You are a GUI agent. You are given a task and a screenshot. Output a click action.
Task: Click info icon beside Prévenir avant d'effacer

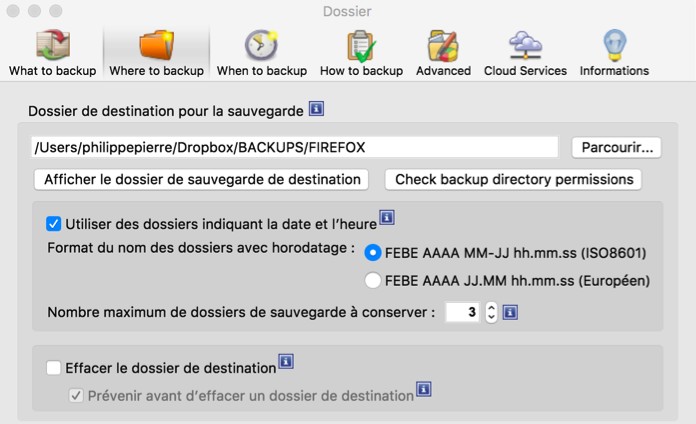(423, 389)
